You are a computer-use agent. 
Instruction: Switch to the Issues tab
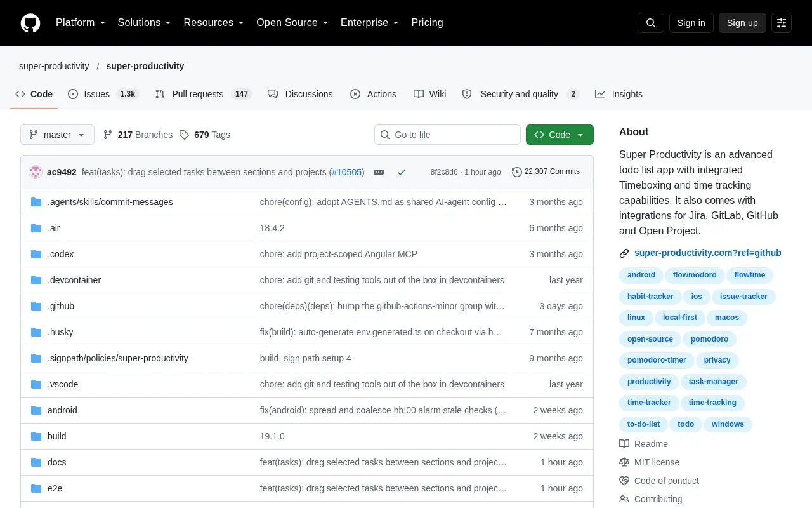point(103,94)
